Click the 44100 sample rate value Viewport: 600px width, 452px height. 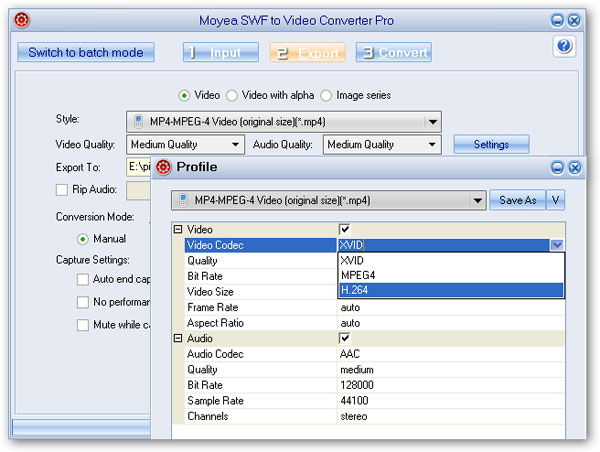pos(354,401)
